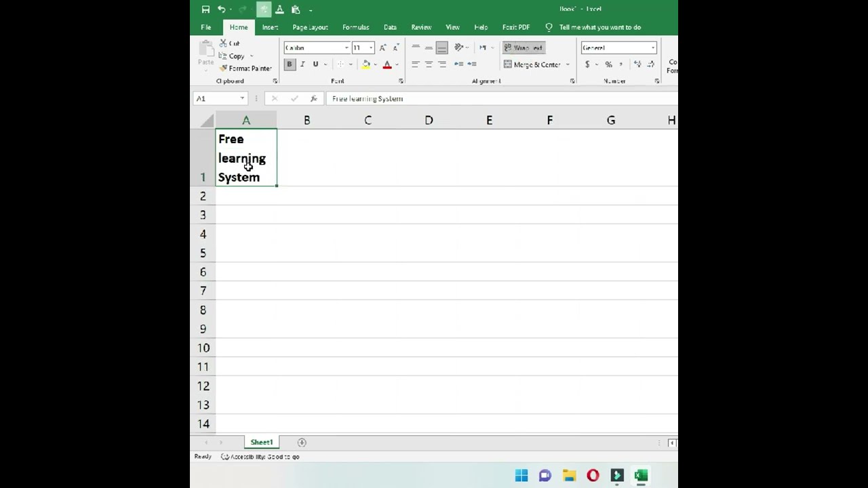The image size is (868, 488).
Task: Add a new sheet with plus icon
Action: click(302, 443)
